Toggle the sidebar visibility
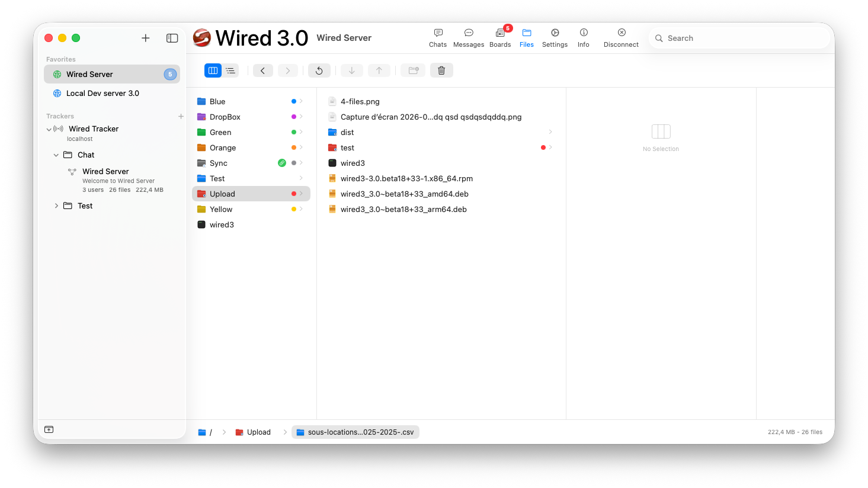 172,37
